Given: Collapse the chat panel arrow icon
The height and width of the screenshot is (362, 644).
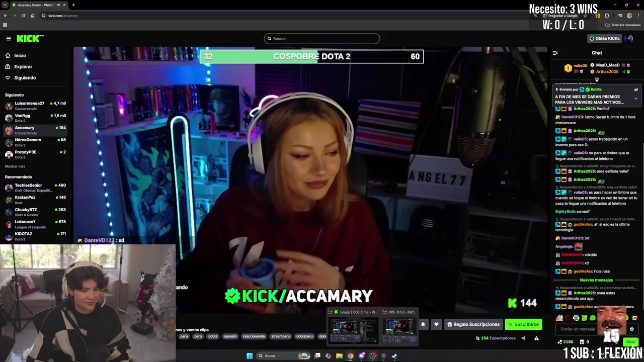Looking at the screenshot, I should click(x=555, y=53).
